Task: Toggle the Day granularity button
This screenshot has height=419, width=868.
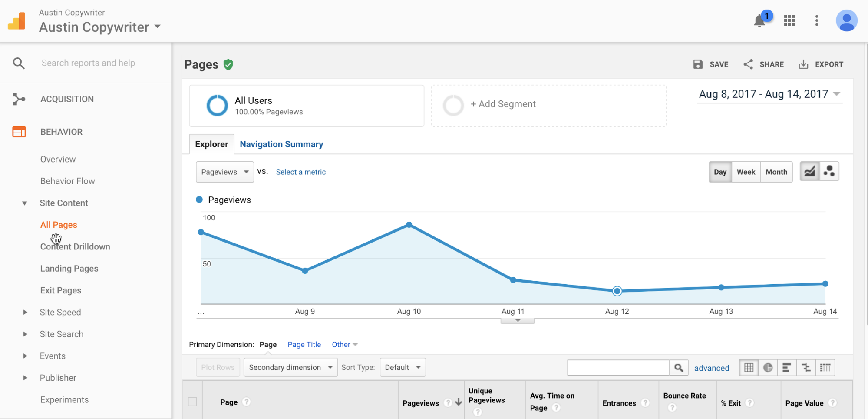Action: point(720,172)
